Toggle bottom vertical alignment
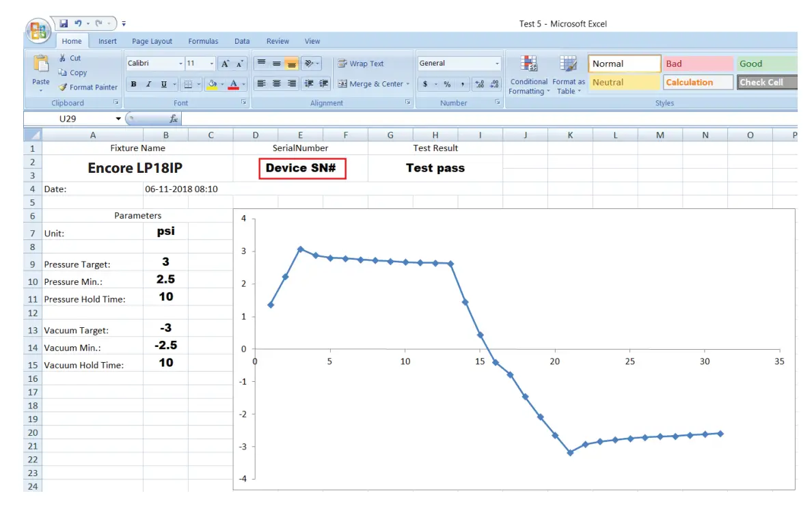Image resolution: width=812 pixels, height=513 pixels. click(x=292, y=63)
